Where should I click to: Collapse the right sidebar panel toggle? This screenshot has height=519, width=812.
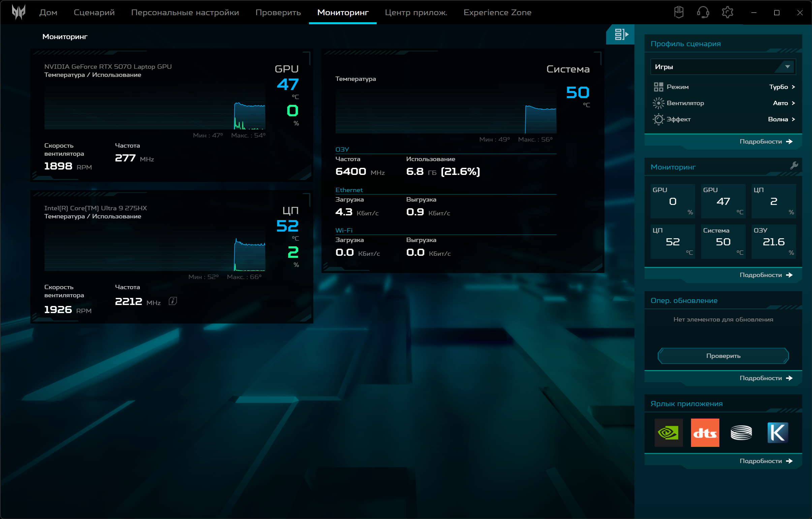(x=621, y=34)
